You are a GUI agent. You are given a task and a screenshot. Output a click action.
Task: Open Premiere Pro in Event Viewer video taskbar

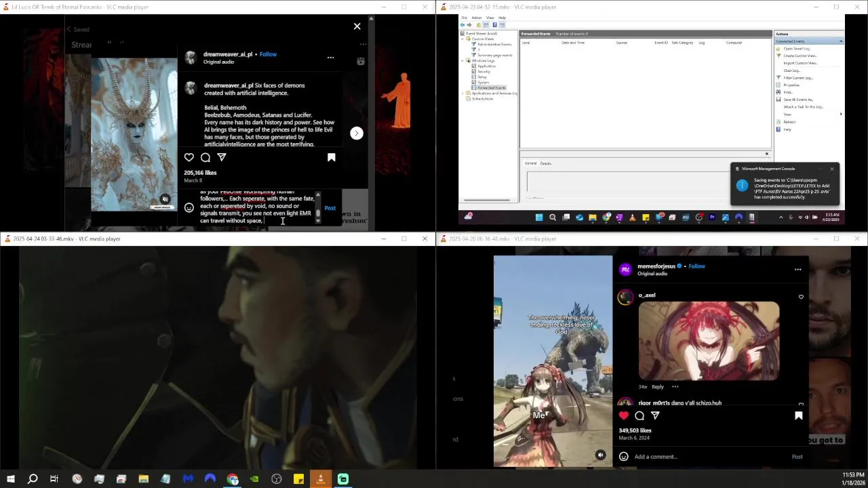712,218
